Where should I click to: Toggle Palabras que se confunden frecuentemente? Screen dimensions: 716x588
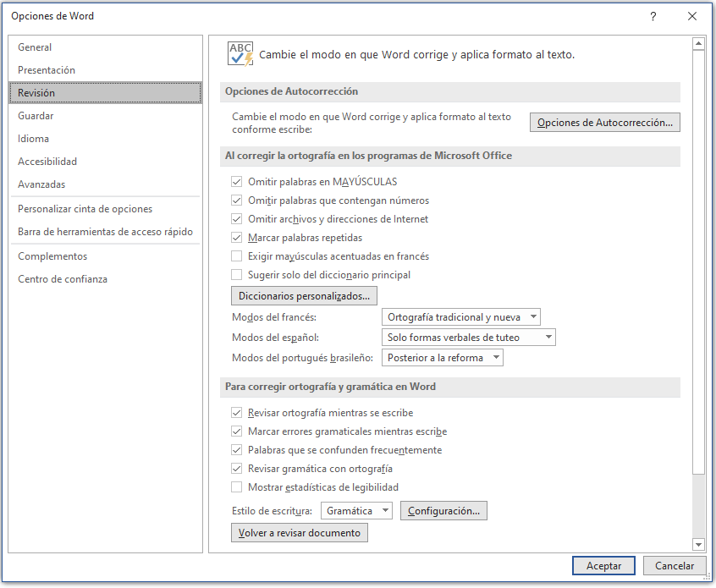tap(236, 450)
